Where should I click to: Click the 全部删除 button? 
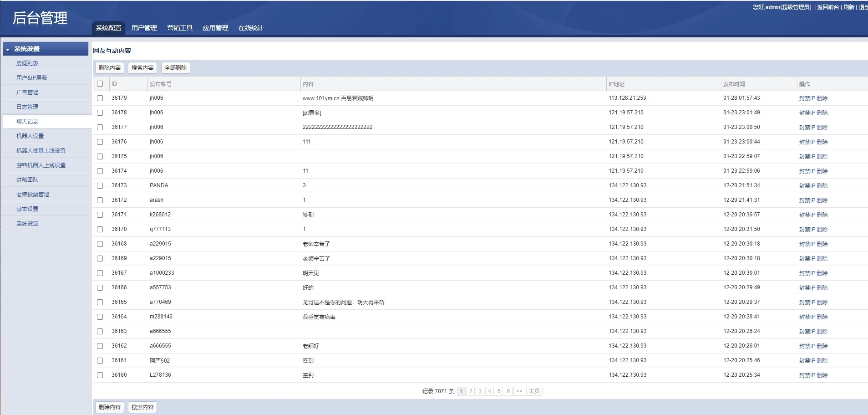(175, 68)
